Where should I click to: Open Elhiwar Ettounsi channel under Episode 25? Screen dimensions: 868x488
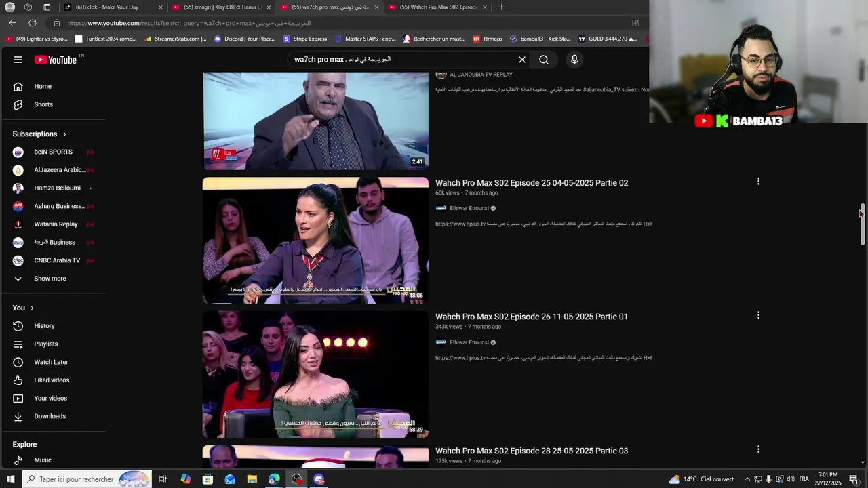(469, 209)
